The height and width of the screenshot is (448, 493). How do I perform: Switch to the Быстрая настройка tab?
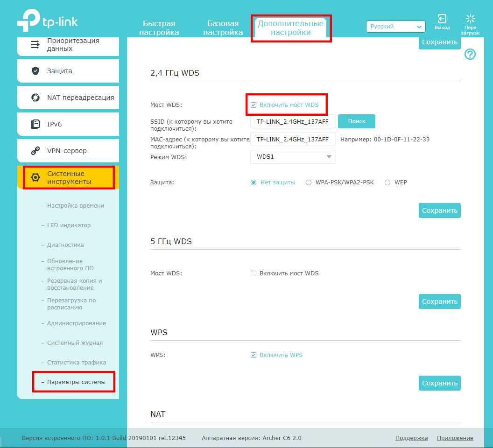pyautogui.click(x=159, y=28)
